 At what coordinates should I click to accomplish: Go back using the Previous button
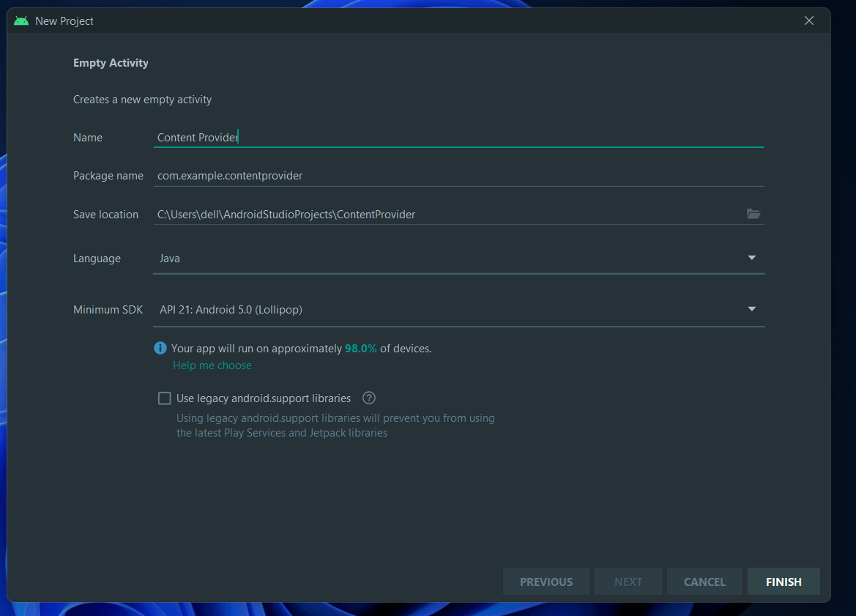point(546,581)
